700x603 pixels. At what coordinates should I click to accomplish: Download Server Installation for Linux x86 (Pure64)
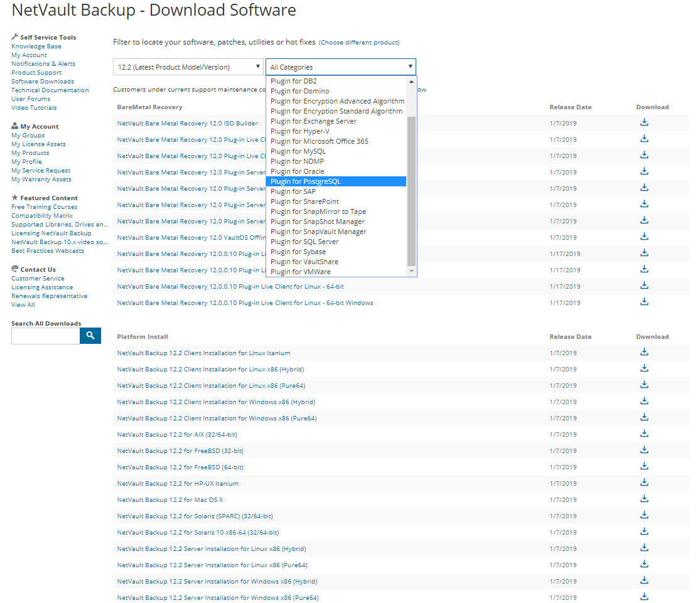[x=644, y=564]
